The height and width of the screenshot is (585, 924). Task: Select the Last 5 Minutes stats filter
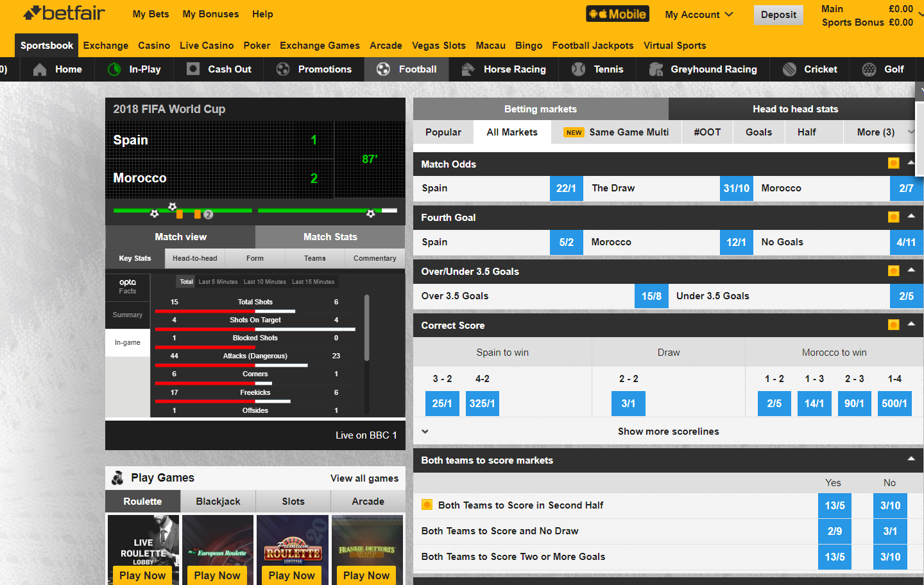(218, 282)
